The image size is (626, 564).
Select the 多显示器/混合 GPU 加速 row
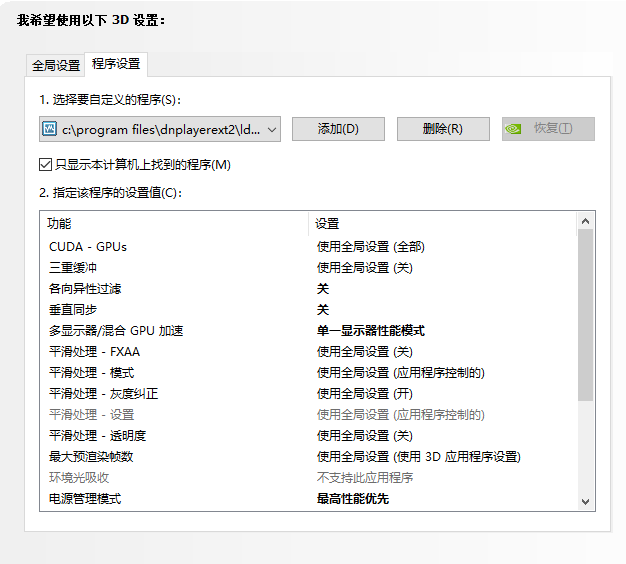(x=115, y=331)
